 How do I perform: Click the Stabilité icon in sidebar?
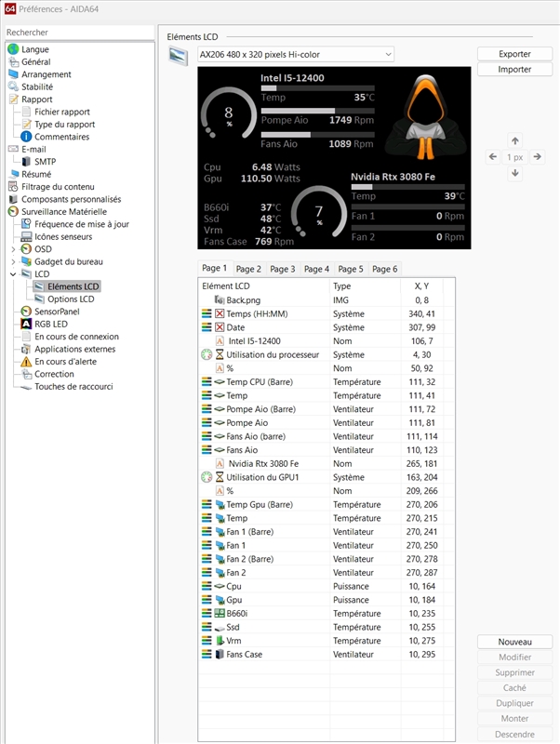tap(13, 86)
